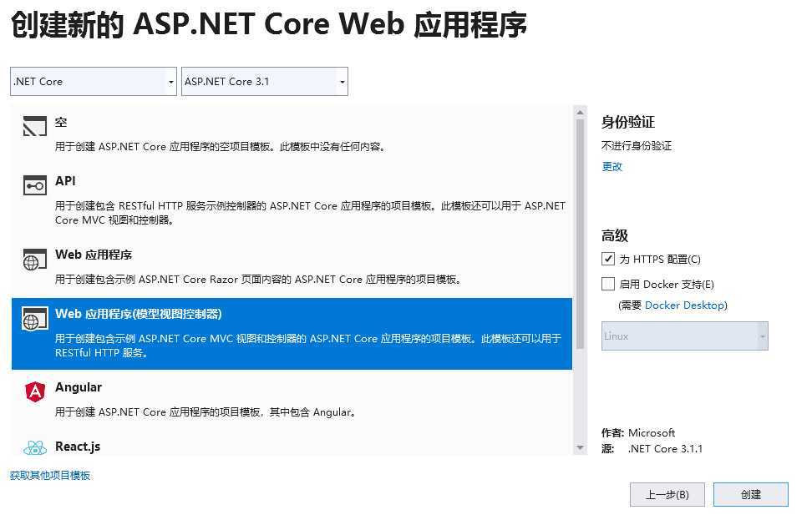Select Web 应用程序(模型视图控制器) title

tap(139, 314)
